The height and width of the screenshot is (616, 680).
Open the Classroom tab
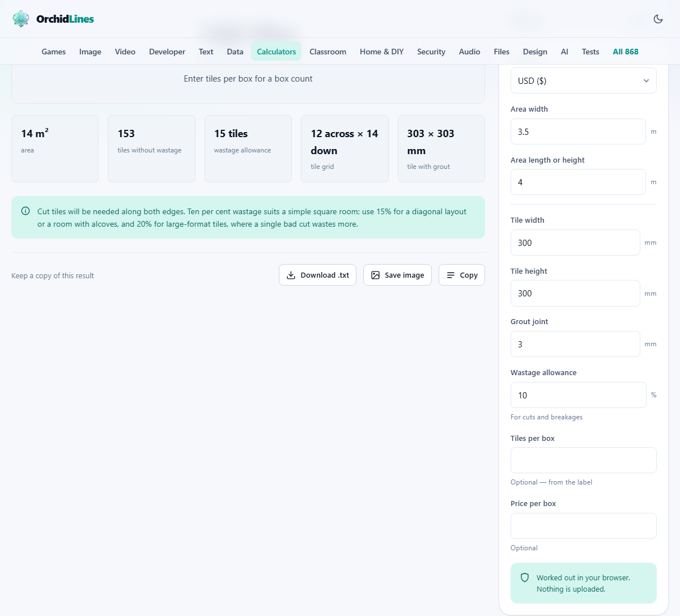[x=328, y=52]
